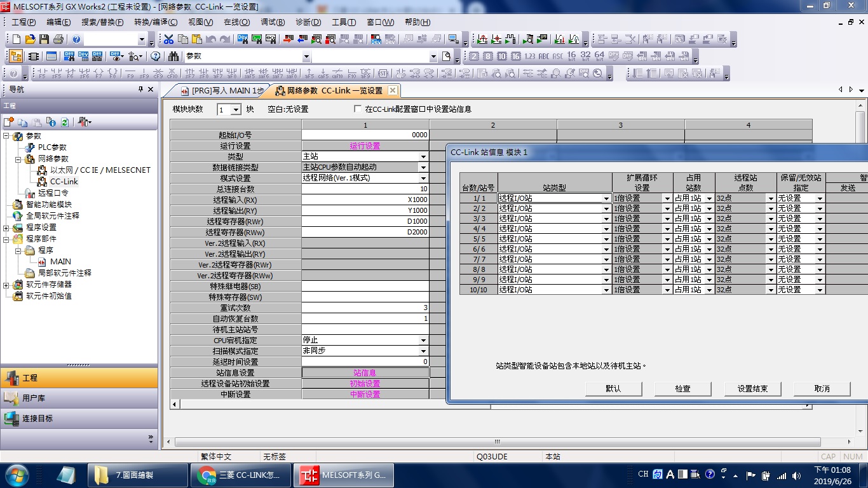Open station type dropdown for station 1/1
The width and height of the screenshot is (868, 488).
[x=606, y=199]
